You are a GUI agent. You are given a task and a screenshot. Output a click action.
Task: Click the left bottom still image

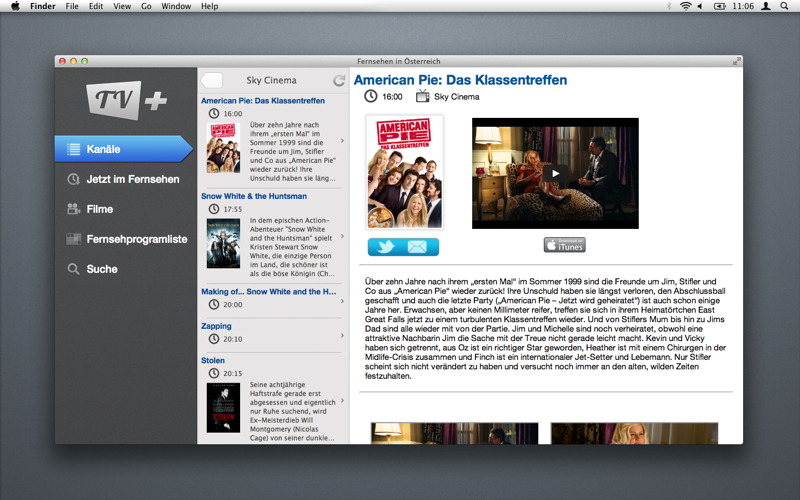point(455,433)
